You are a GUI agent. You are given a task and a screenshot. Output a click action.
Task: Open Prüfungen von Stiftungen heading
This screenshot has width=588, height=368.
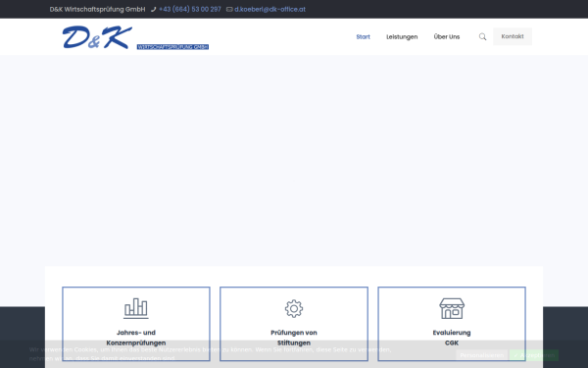pos(294,338)
